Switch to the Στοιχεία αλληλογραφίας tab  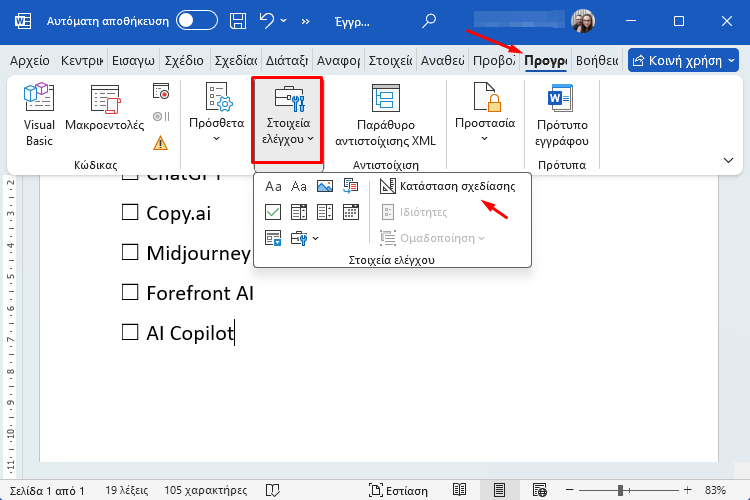pos(390,61)
